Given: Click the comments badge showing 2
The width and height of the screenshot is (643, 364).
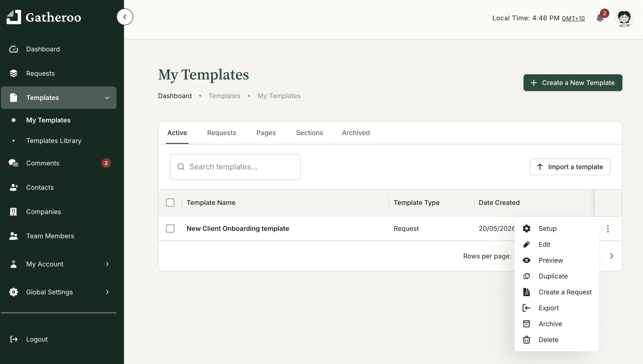Looking at the screenshot, I should point(106,163).
